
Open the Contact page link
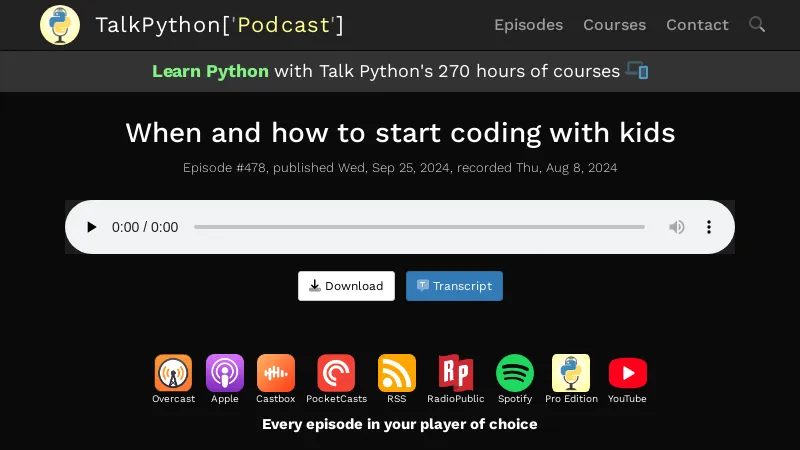tap(697, 25)
